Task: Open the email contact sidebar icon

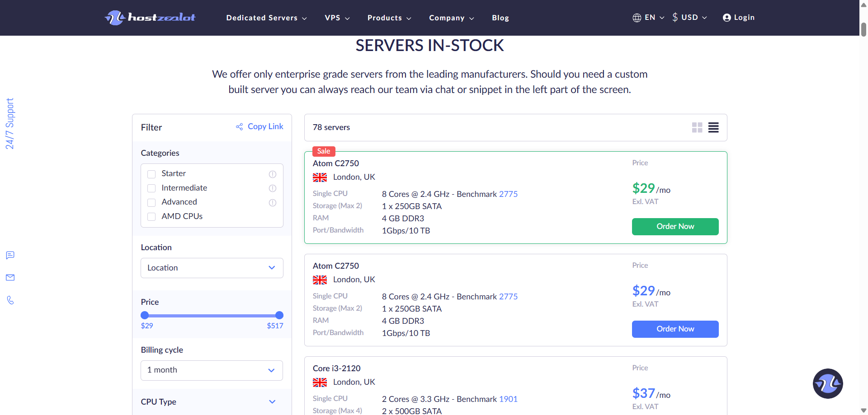Action: point(10,277)
